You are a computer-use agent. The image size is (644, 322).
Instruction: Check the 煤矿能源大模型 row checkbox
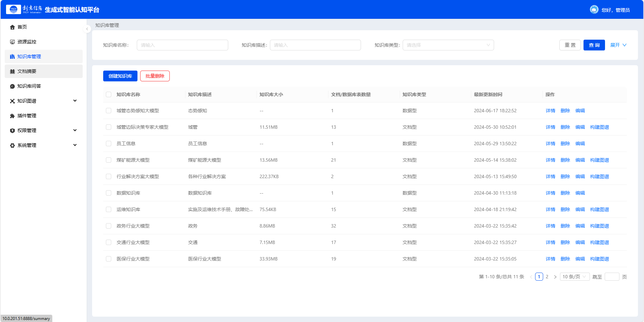(109, 160)
